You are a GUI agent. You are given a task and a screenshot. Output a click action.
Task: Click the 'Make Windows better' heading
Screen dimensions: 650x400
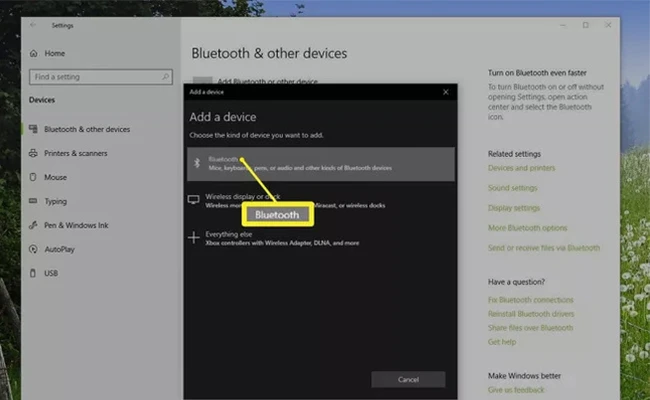click(x=524, y=376)
